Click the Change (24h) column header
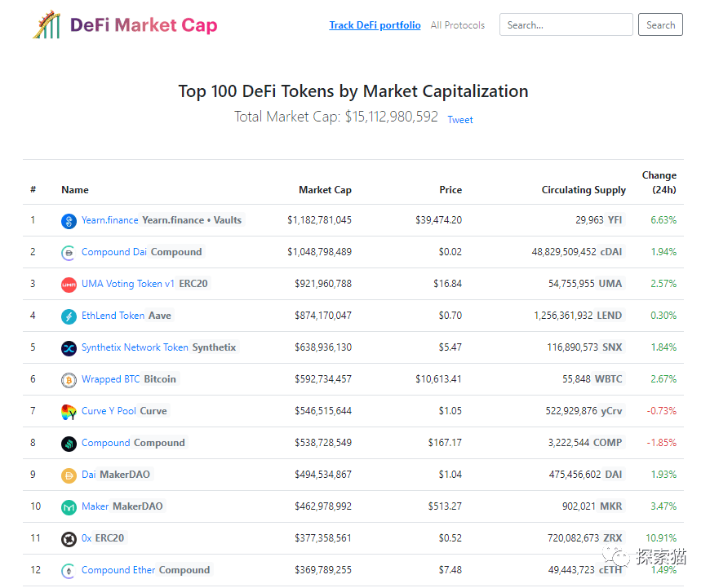 point(659,183)
